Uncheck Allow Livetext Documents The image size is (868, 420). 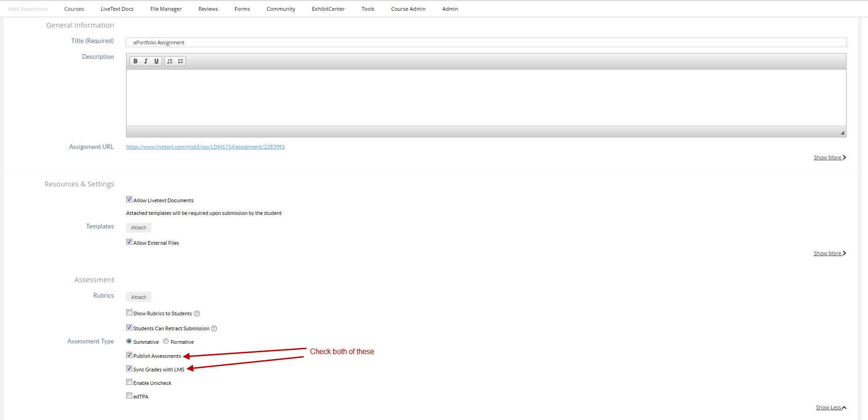coord(129,199)
